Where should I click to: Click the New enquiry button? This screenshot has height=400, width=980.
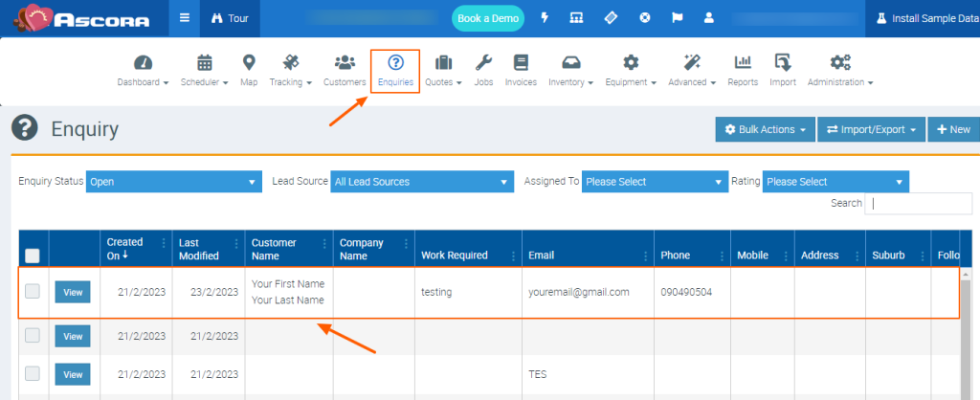click(954, 129)
